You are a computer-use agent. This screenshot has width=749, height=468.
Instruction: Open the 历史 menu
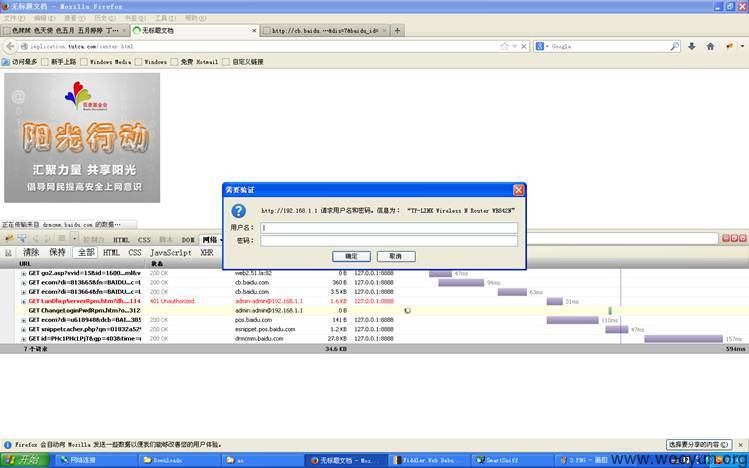[x=104, y=18]
